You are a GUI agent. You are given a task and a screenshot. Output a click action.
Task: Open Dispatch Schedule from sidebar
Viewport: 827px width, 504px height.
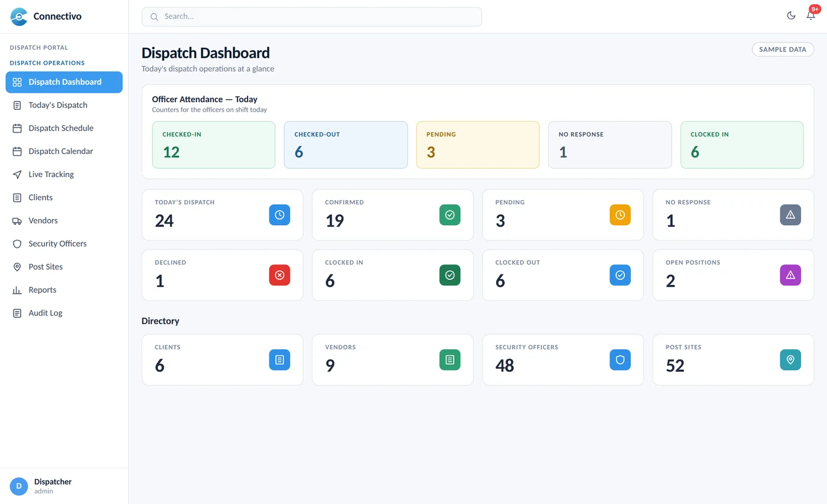64,128
